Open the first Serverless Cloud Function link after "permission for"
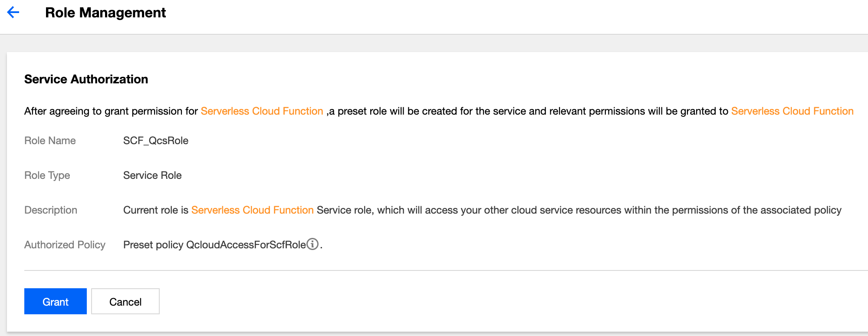The image size is (868, 336). (262, 111)
